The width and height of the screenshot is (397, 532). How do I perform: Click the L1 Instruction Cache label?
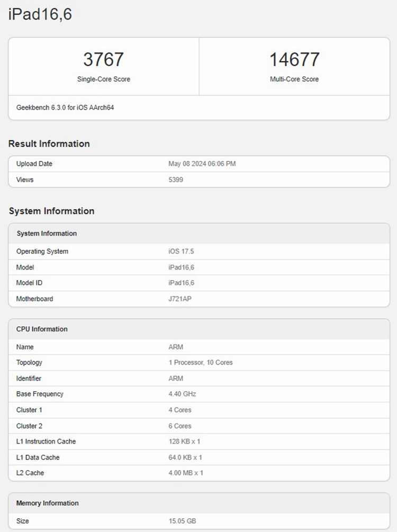pyautogui.click(x=46, y=441)
